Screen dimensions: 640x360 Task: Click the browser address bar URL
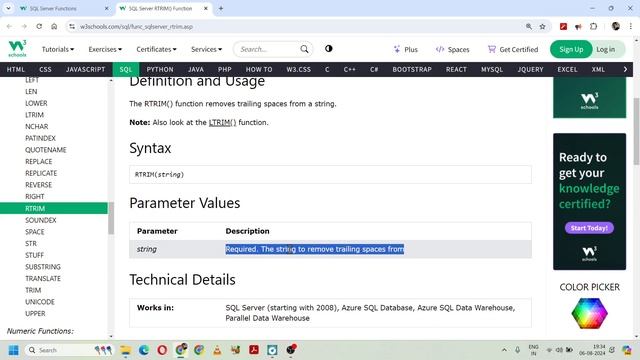click(136, 27)
